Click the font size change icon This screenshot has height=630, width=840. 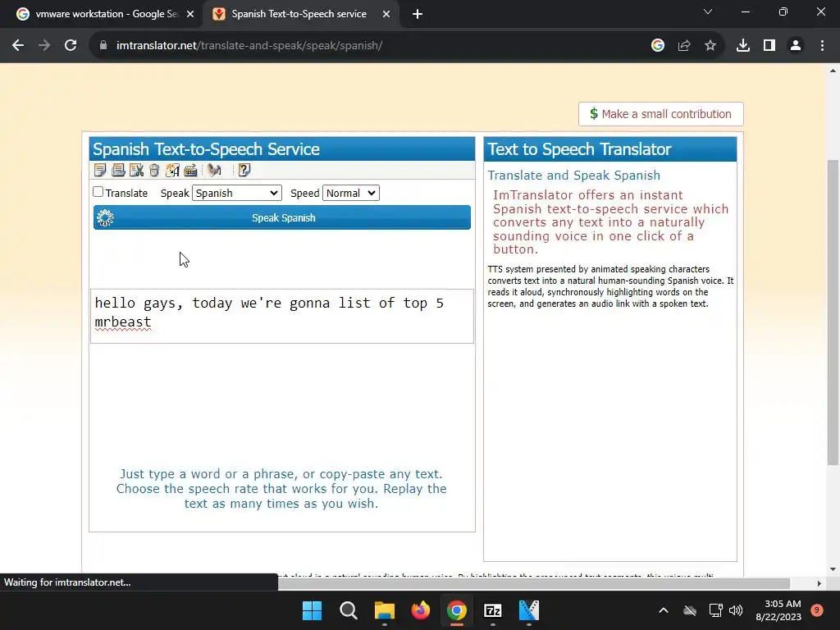coord(172,171)
